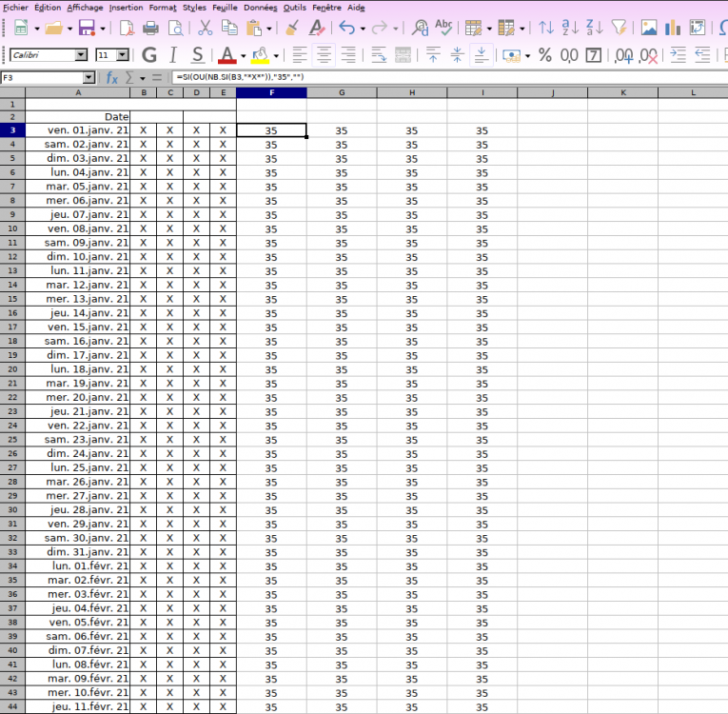Open the recent files dropdown arrow
This screenshot has width=728, height=714.
click(69, 29)
